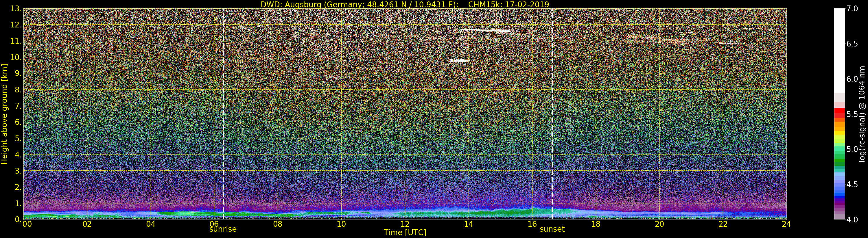Click the '12.' height axis tick label
The image size is (868, 238).
click(x=16, y=25)
